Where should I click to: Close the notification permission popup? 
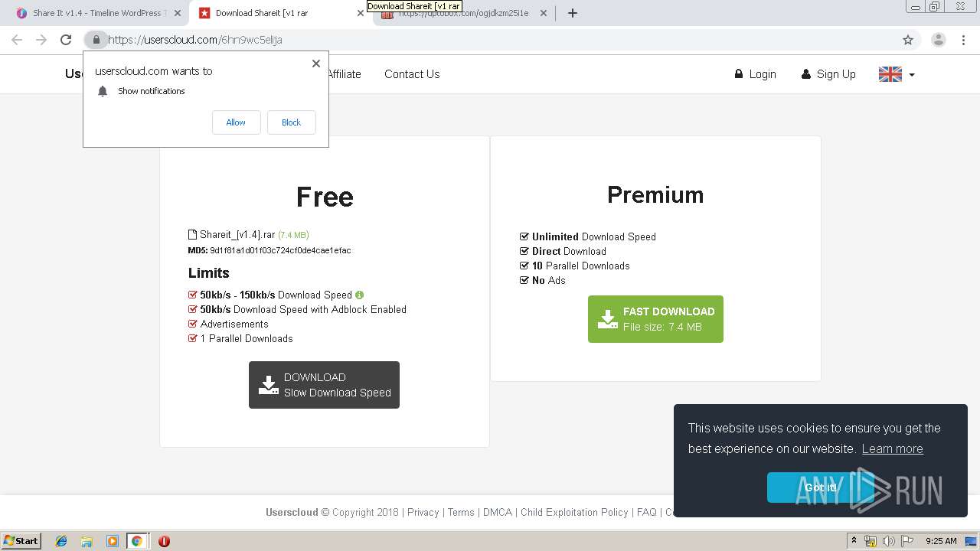316,64
